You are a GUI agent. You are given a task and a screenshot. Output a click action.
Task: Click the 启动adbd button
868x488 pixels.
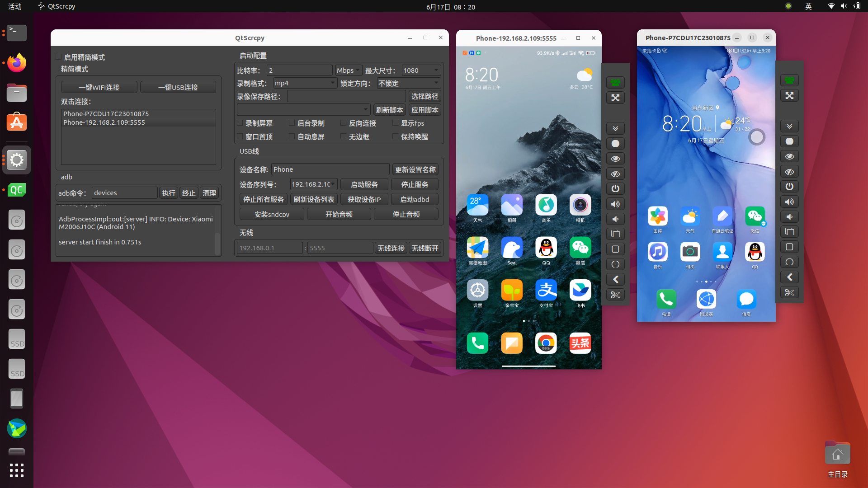coord(414,199)
